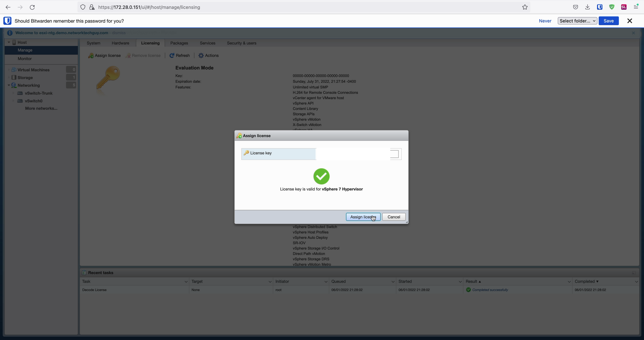Open More networks... entry
Viewport: 644px width, 340px height.
[x=41, y=108]
